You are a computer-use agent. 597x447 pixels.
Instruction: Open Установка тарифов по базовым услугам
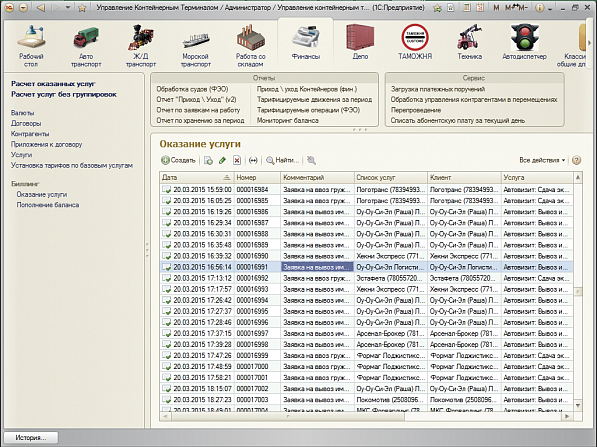click(72, 165)
